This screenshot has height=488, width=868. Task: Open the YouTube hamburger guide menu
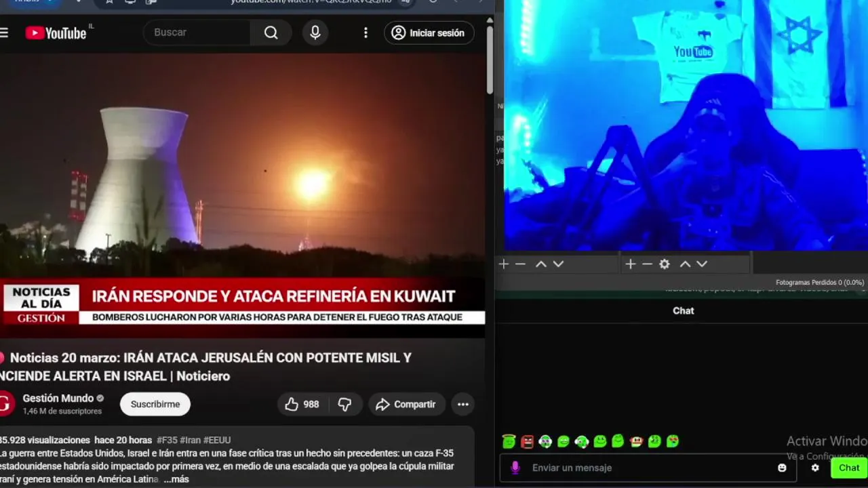(x=4, y=33)
